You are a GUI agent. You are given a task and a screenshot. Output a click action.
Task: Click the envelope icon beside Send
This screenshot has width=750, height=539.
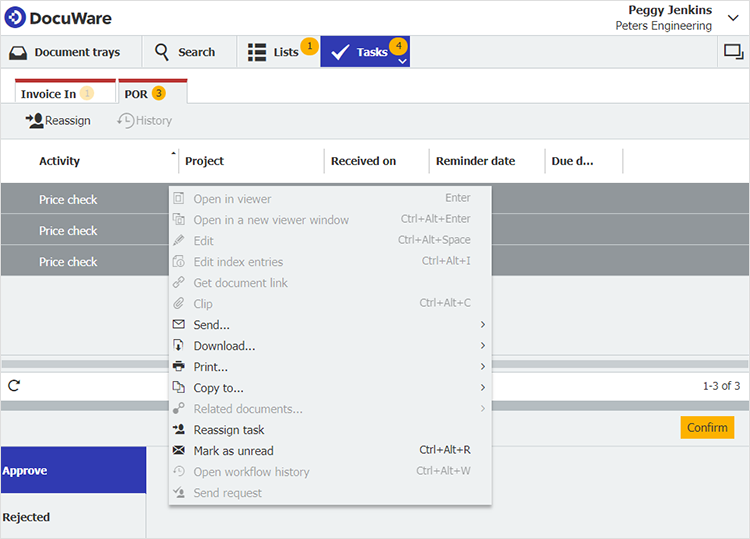[179, 325]
